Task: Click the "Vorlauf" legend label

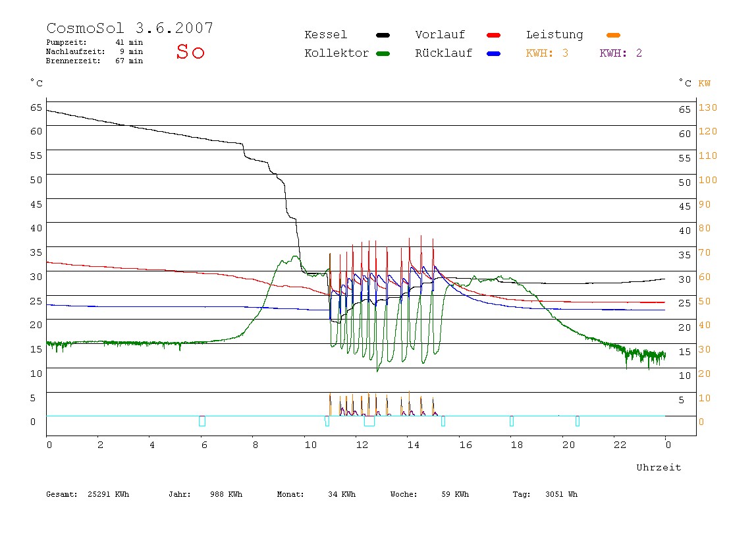Action: pos(440,35)
